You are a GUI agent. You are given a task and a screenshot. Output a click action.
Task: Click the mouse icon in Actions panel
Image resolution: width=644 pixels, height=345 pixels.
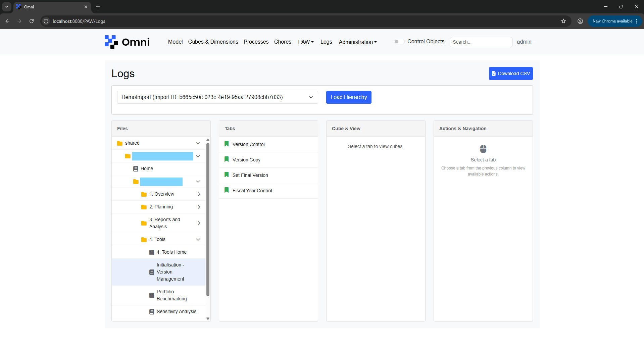pos(483,149)
